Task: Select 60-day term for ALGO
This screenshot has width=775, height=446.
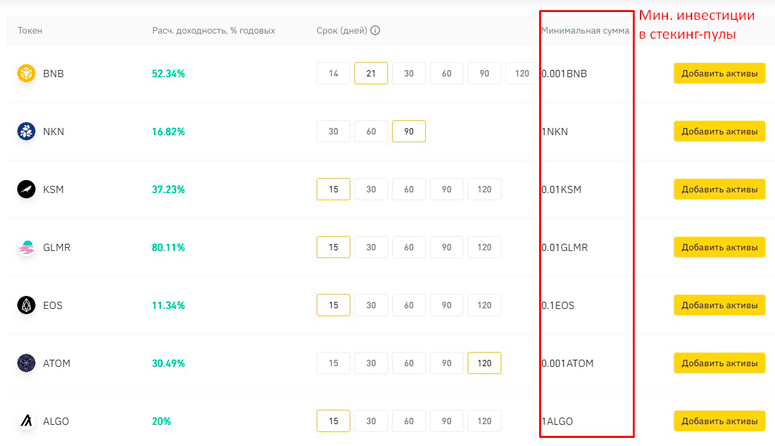Action: coord(409,421)
